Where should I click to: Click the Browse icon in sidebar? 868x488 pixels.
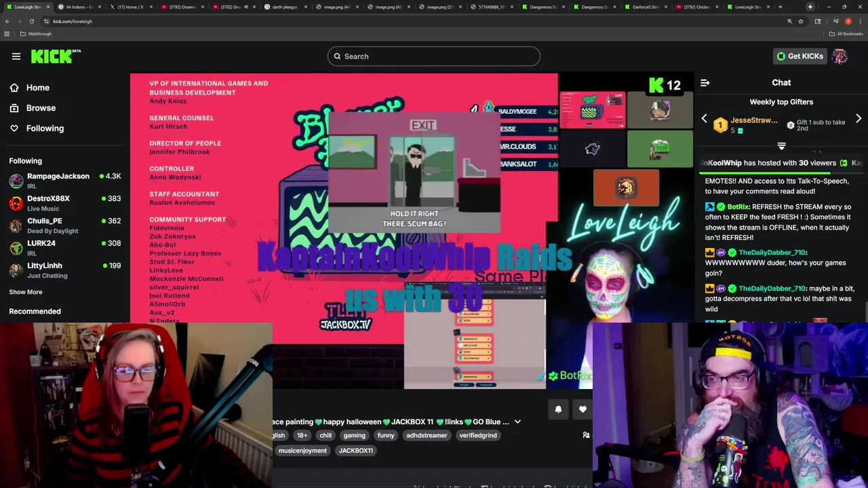coord(14,108)
